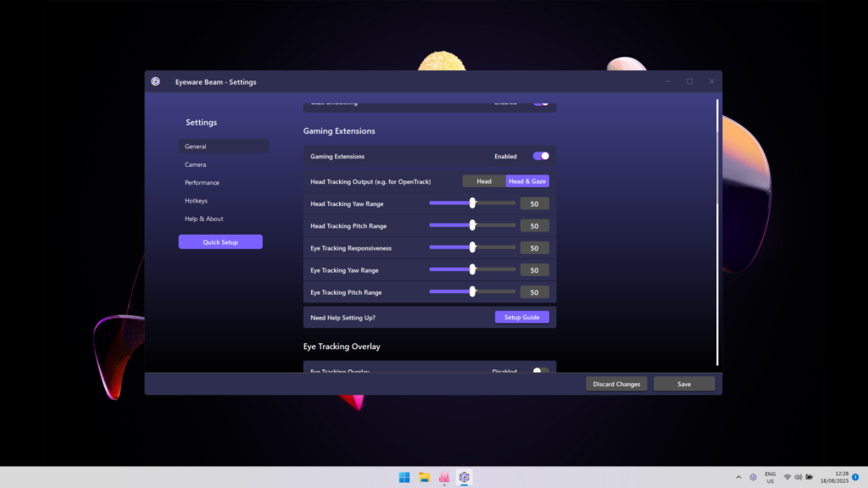This screenshot has height=488, width=868.
Task: Click Head Tracking Pitch Range value field
Action: tap(534, 225)
